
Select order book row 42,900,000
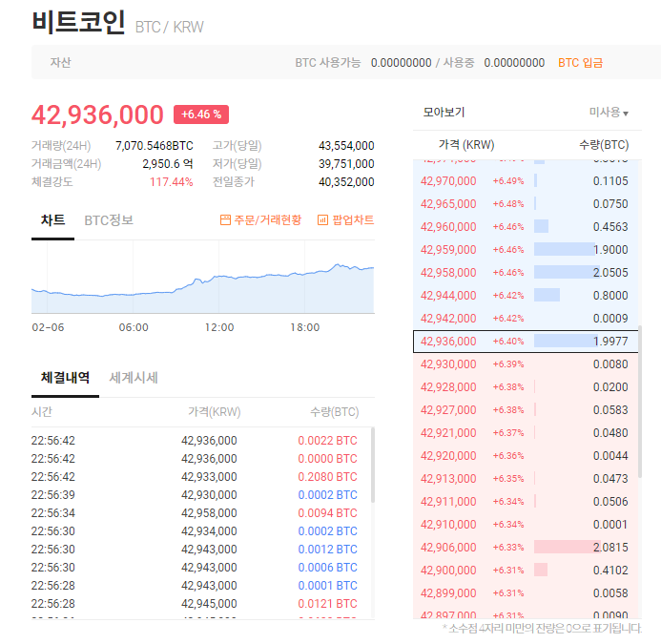pyautogui.click(x=525, y=571)
